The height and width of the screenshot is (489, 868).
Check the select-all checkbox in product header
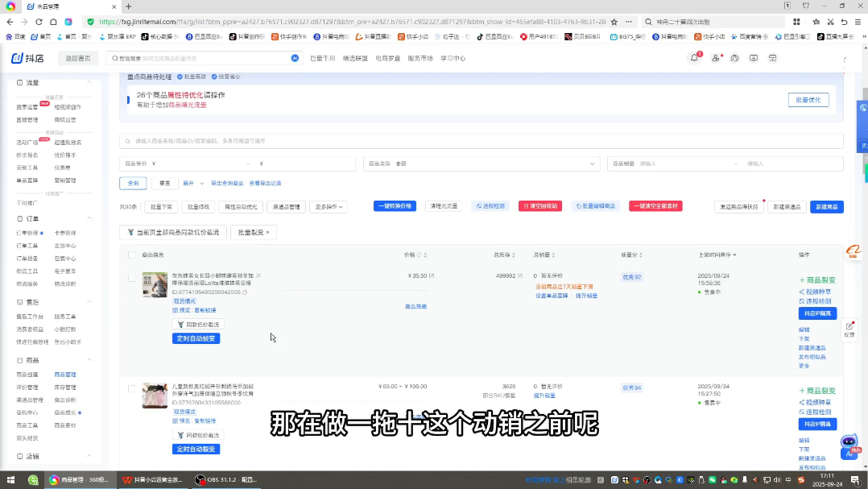click(131, 255)
